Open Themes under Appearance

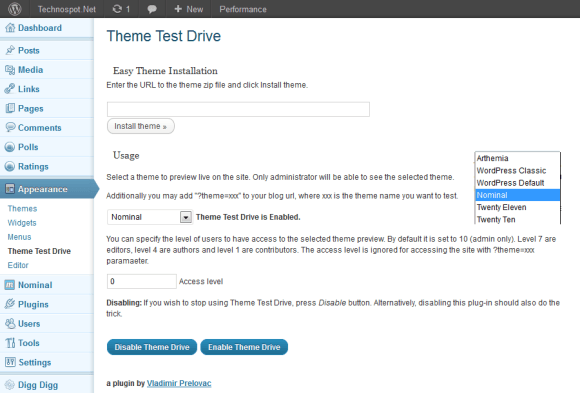point(22,208)
